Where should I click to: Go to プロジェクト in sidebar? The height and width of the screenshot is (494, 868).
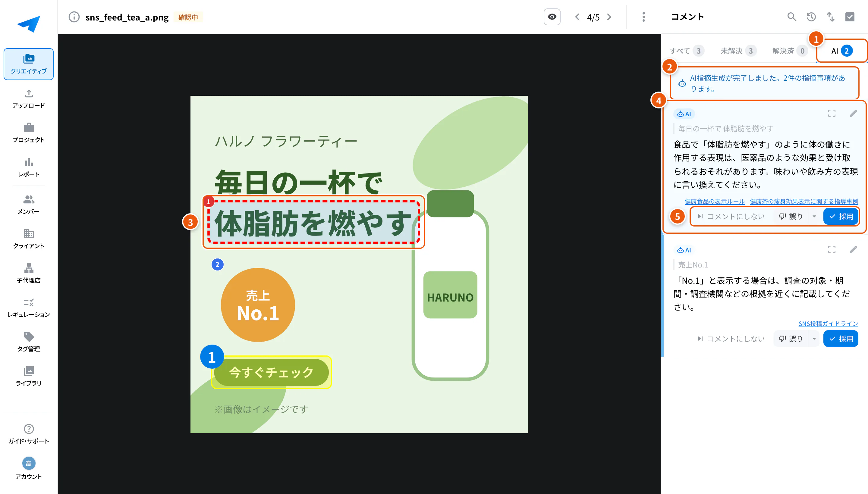pos(29,133)
